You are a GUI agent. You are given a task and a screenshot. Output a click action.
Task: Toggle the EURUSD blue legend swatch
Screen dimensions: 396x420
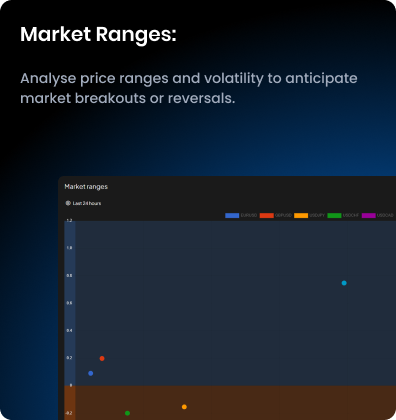tap(232, 215)
